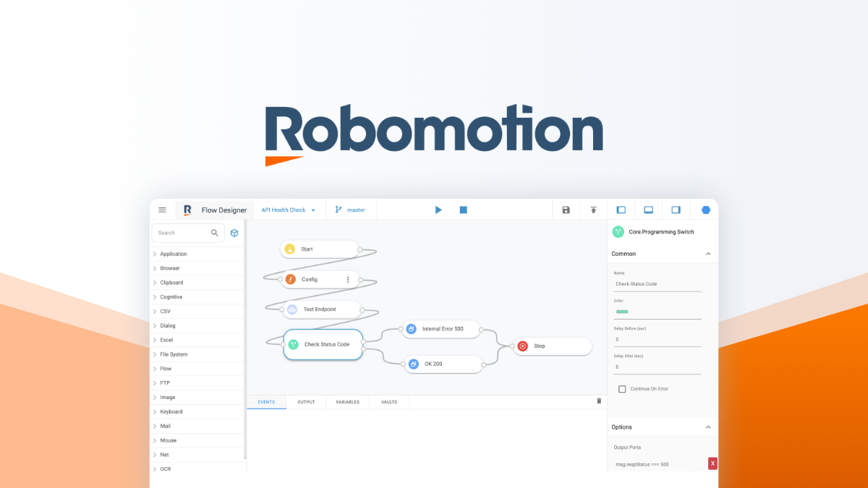Remove output port with red X button
The width and height of the screenshot is (868, 488).
712,464
